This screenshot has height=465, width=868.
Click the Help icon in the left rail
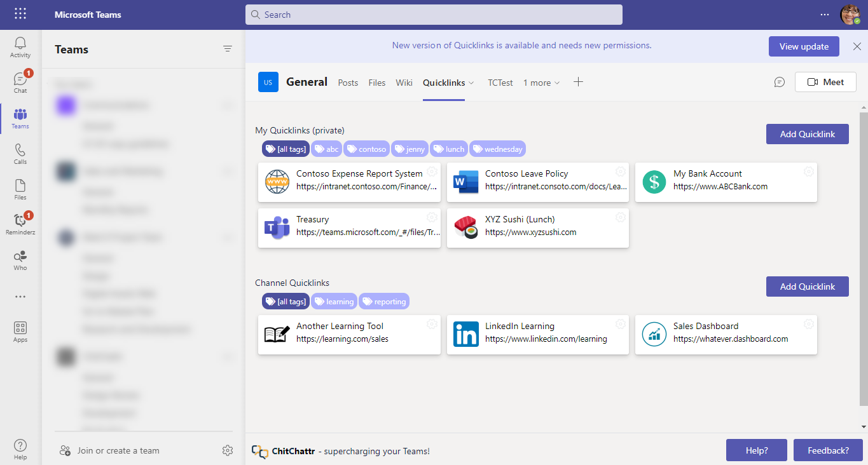click(x=20, y=449)
